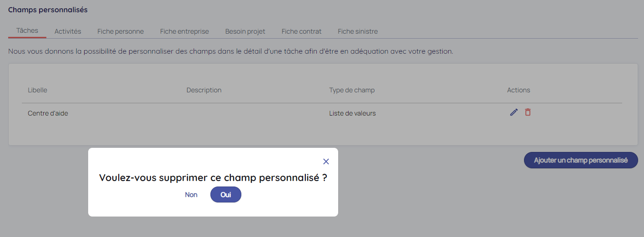The image size is (644, 237).
Task: Switch to the Besoin projet tab
Action: [x=245, y=31]
